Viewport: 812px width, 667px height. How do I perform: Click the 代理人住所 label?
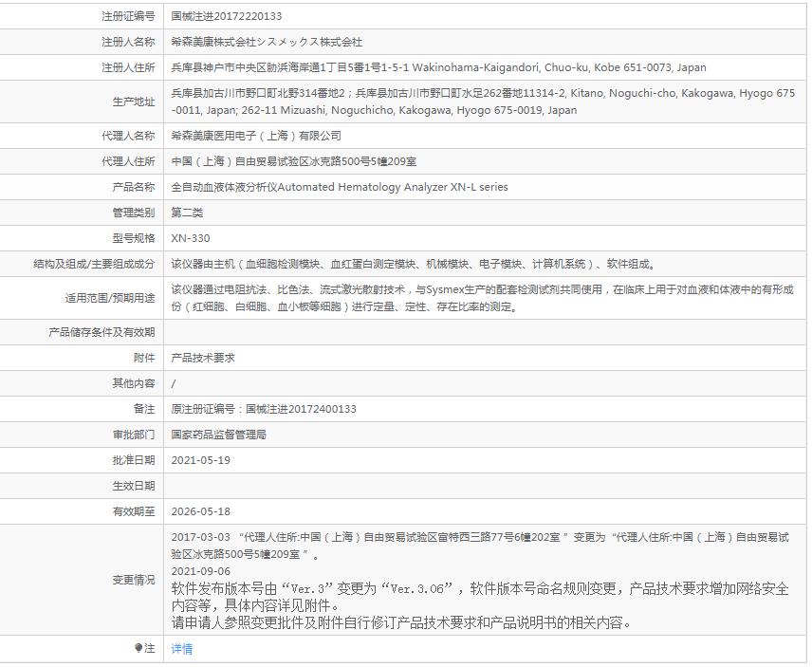click(x=128, y=161)
